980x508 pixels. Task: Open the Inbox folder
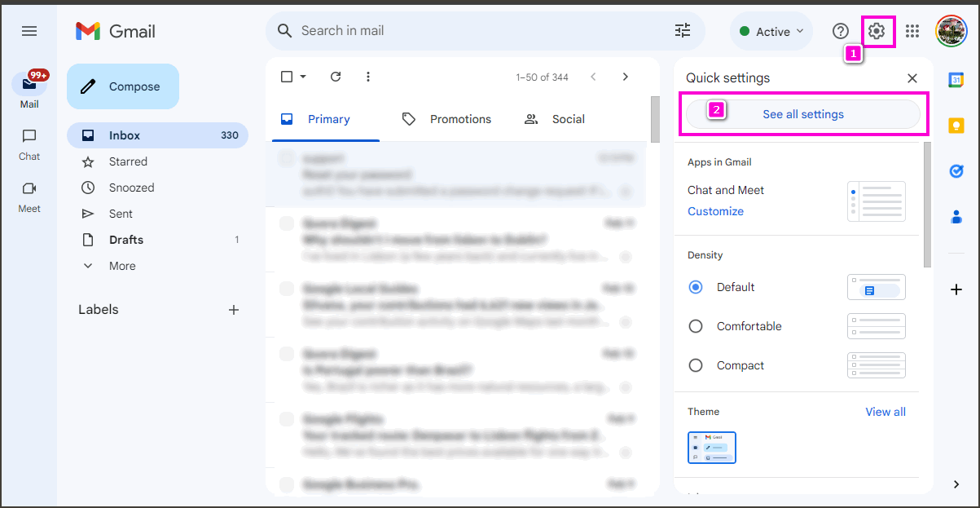point(157,135)
